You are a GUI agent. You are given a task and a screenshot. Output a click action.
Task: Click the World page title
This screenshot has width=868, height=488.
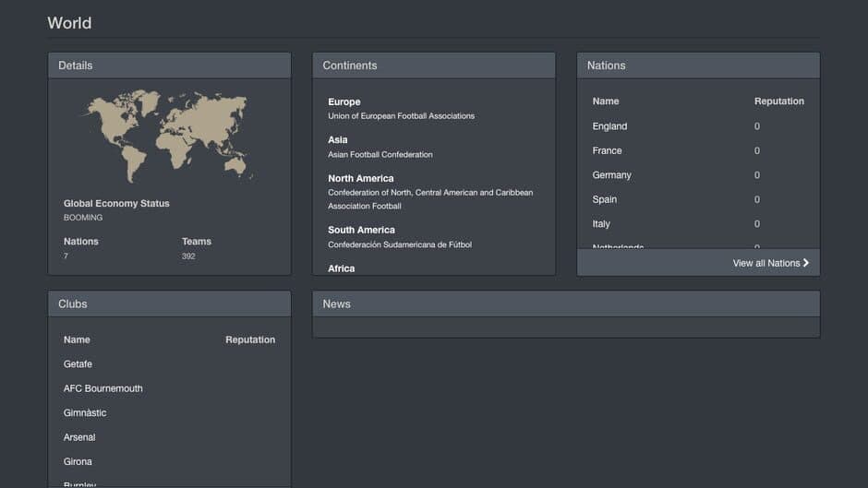click(x=69, y=23)
